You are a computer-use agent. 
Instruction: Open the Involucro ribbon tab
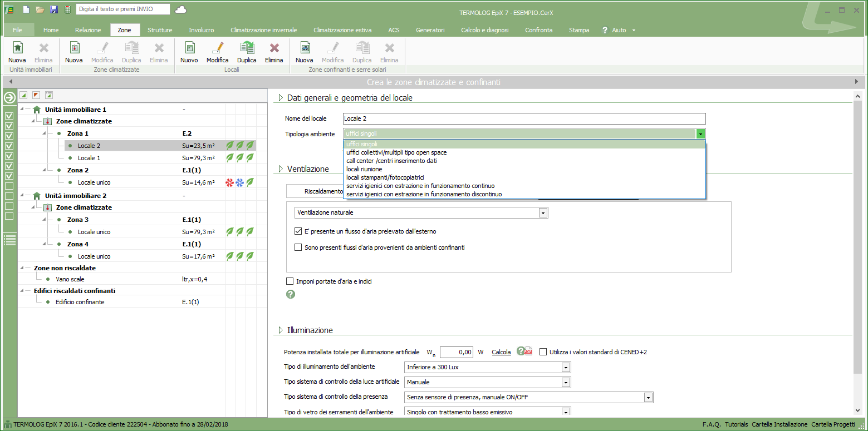tap(201, 30)
